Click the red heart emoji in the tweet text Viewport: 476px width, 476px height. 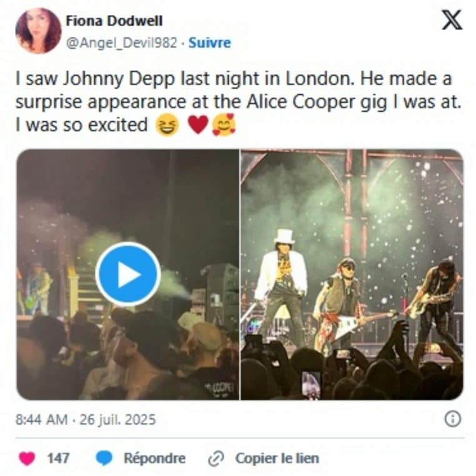[x=198, y=125]
